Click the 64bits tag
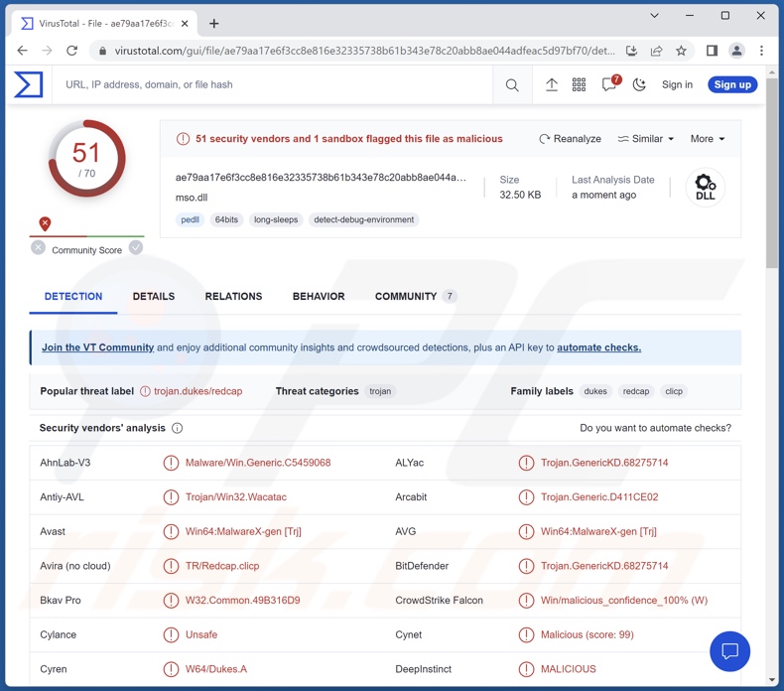This screenshot has height=691, width=784. pyautogui.click(x=226, y=219)
